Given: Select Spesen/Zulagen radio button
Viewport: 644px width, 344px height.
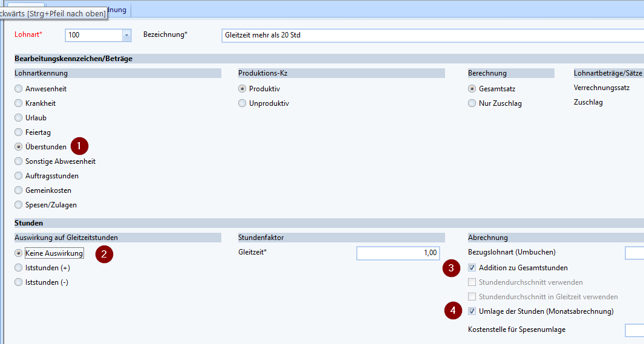Looking at the screenshot, I should click(x=19, y=205).
